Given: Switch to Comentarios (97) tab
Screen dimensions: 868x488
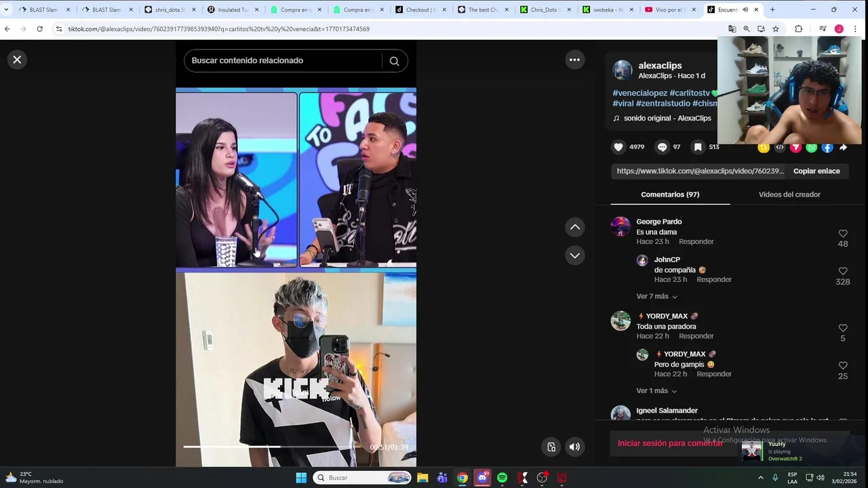Looking at the screenshot, I should (x=670, y=195).
